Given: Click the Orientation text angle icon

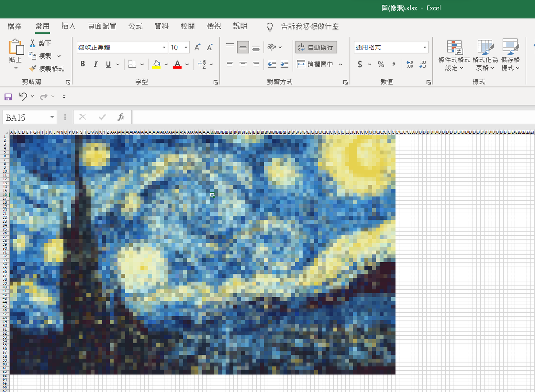Looking at the screenshot, I should point(272,47).
